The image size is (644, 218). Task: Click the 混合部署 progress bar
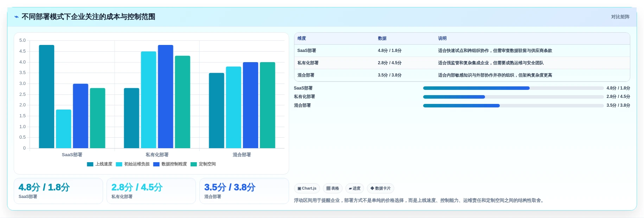513,106
